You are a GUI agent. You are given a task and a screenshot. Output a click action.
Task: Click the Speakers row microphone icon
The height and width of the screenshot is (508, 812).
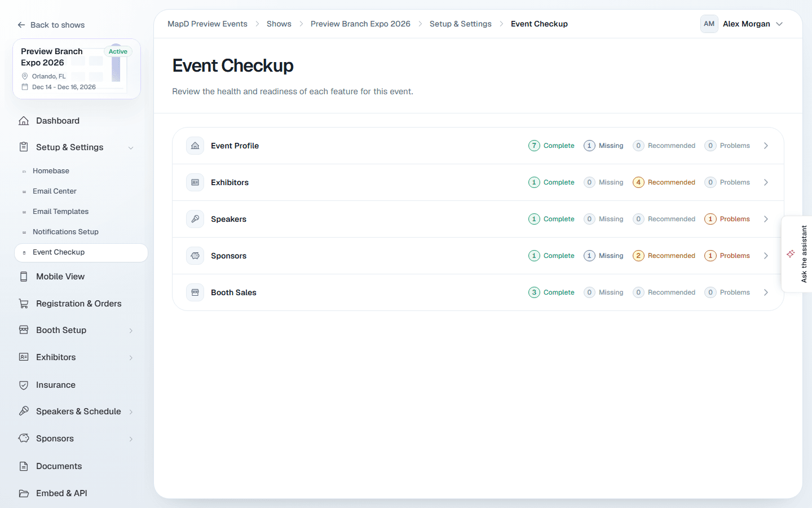click(x=195, y=219)
